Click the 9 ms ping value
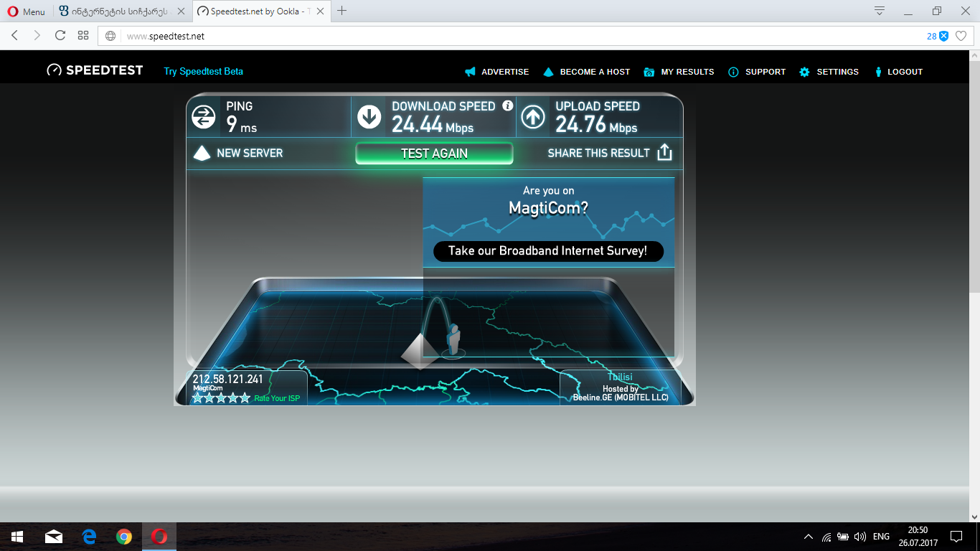Image resolution: width=980 pixels, height=551 pixels. click(241, 126)
